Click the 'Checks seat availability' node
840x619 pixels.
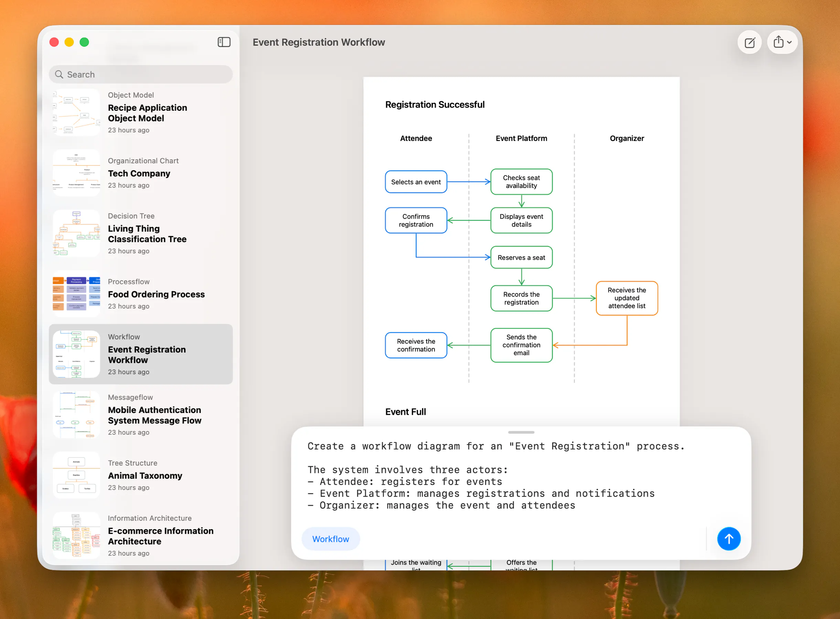(x=521, y=182)
